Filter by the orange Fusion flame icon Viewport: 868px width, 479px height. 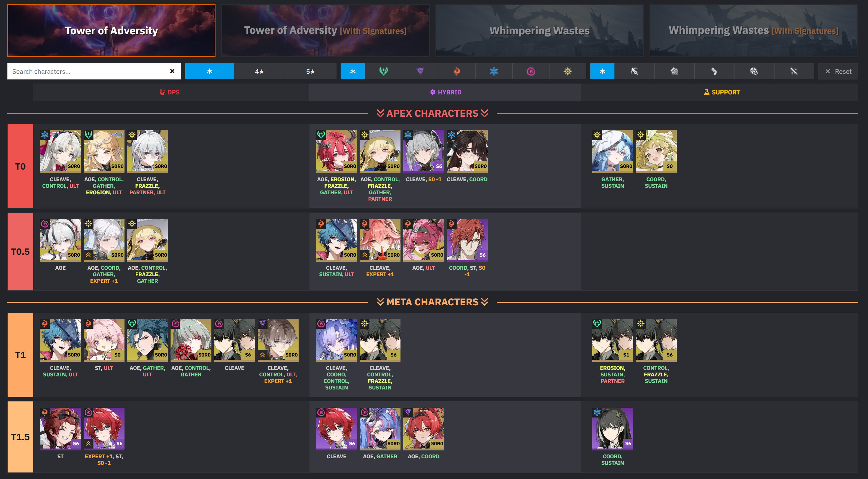(457, 71)
